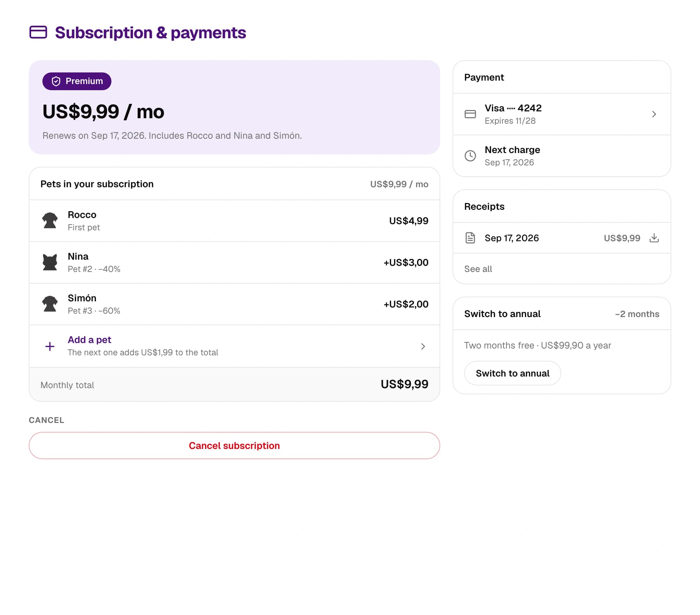Click the 'Pet #2 · −40%' discount text
700x615 pixels.
[94, 269]
